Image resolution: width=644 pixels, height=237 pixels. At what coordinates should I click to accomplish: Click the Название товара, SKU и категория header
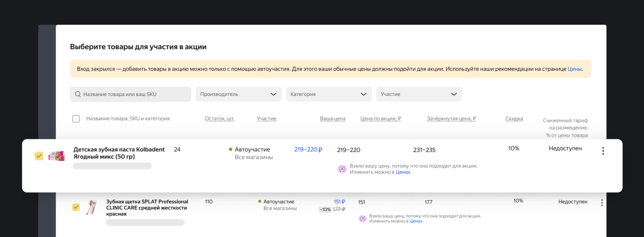pyautogui.click(x=128, y=118)
